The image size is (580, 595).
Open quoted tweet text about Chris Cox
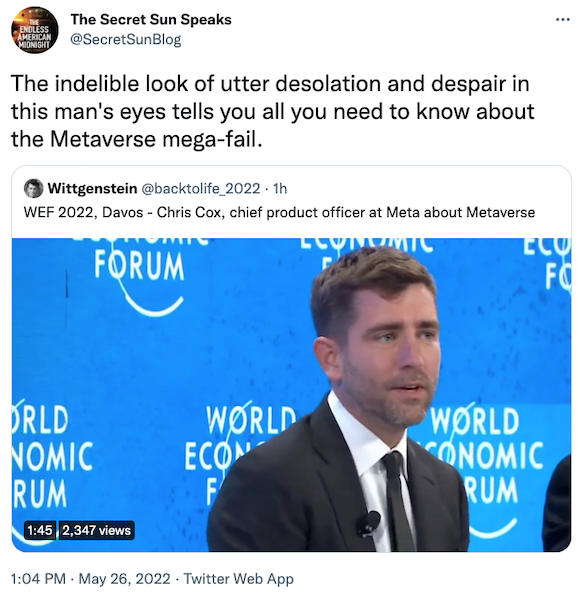(279, 212)
